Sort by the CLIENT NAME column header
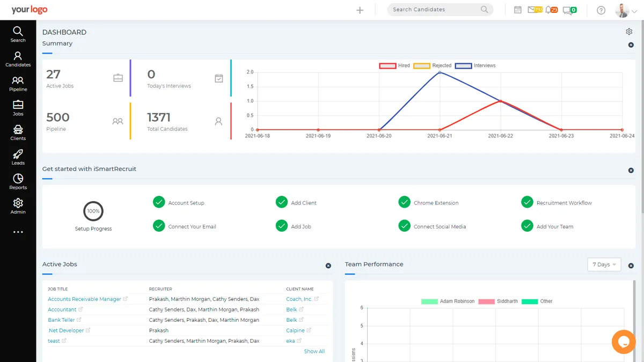This screenshot has width=644, height=362. (300, 289)
